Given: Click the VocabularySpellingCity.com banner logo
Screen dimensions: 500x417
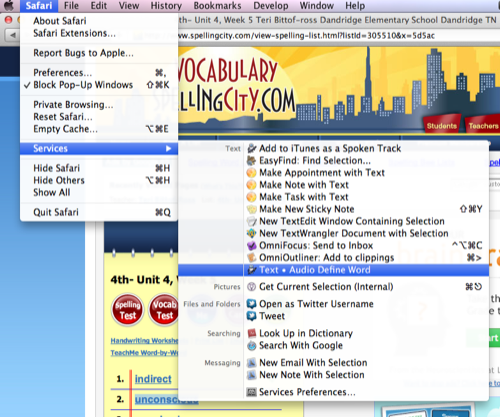Looking at the screenshot, I should [237, 86].
